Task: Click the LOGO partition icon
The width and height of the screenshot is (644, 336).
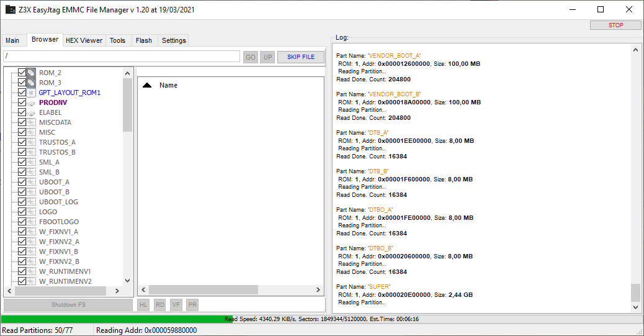Action: coord(31,212)
